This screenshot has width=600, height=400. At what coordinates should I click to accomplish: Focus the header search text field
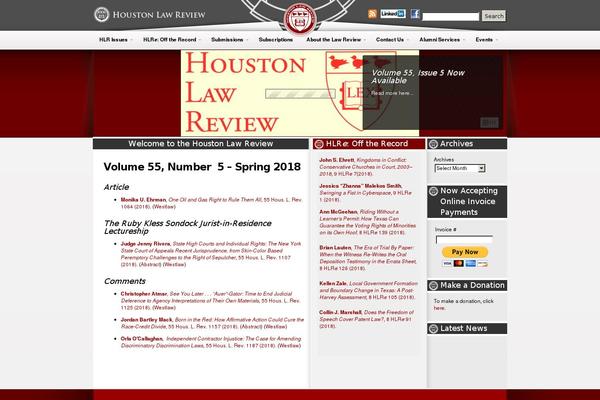(x=450, y=16)
